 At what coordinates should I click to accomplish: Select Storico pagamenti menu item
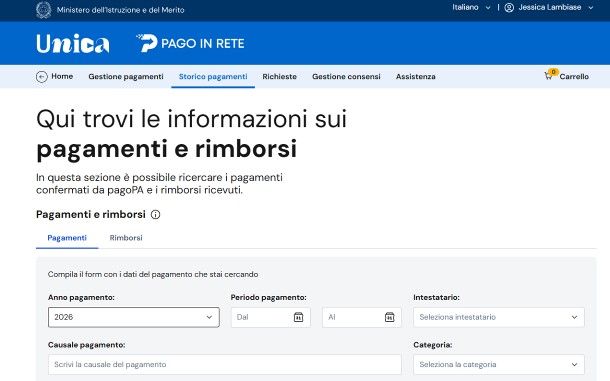coord(213,77)
